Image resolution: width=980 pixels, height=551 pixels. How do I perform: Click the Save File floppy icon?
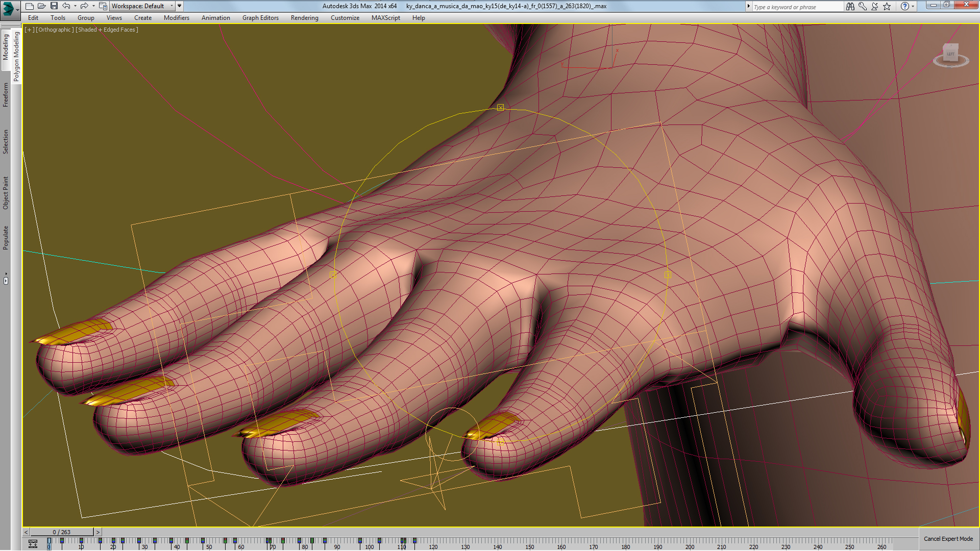tap(54, 6)
